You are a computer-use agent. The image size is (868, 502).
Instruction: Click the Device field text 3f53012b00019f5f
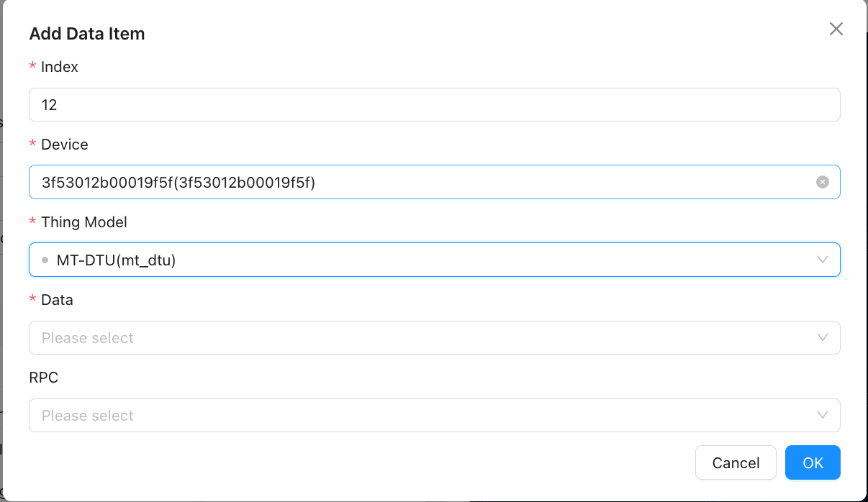point(178,183)
